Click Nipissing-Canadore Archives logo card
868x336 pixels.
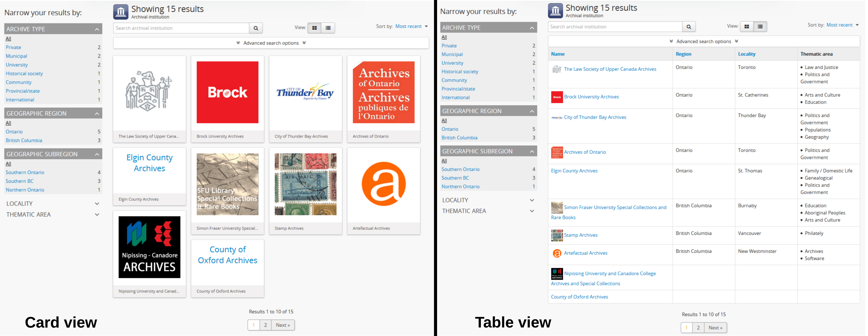149,247
